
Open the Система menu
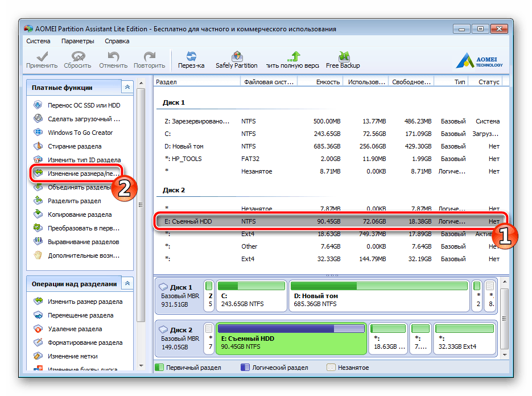38,41
